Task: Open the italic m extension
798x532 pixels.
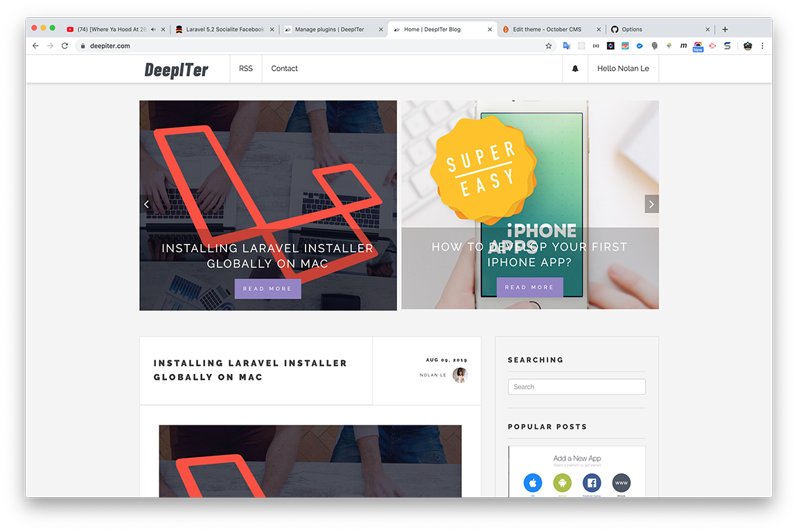Action: 684,46
